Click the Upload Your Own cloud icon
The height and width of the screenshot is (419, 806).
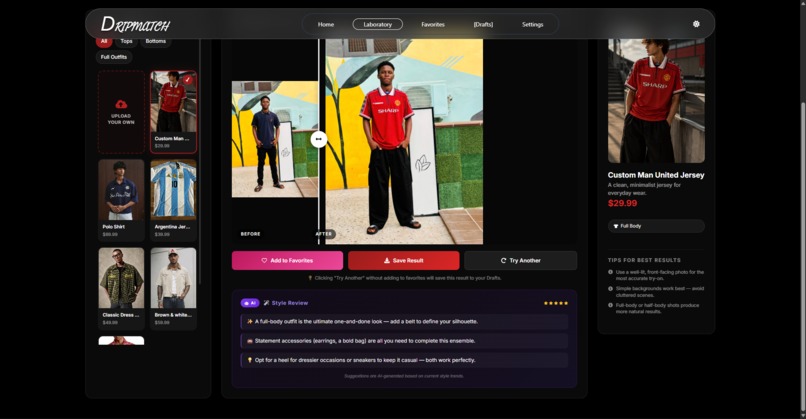(121, 104)
